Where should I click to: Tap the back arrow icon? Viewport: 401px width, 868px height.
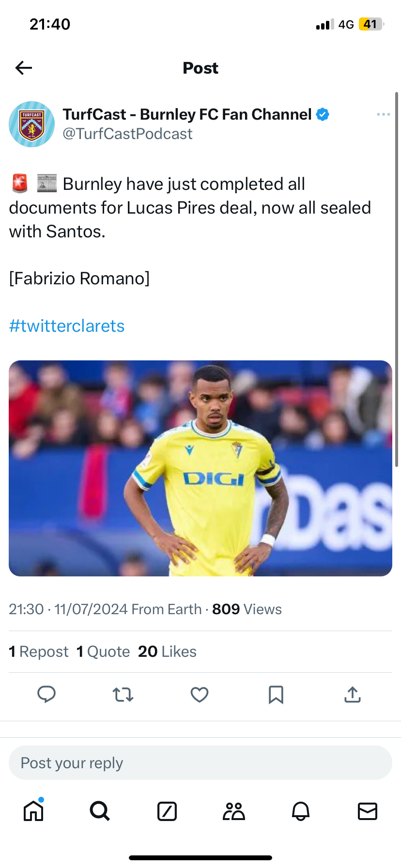point(24,68)
